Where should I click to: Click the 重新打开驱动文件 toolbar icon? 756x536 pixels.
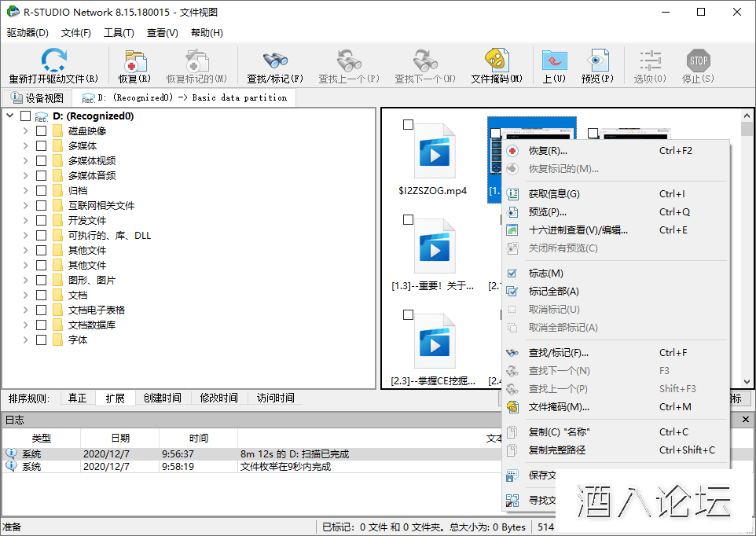pyautogui.click(x=53, y=61)
